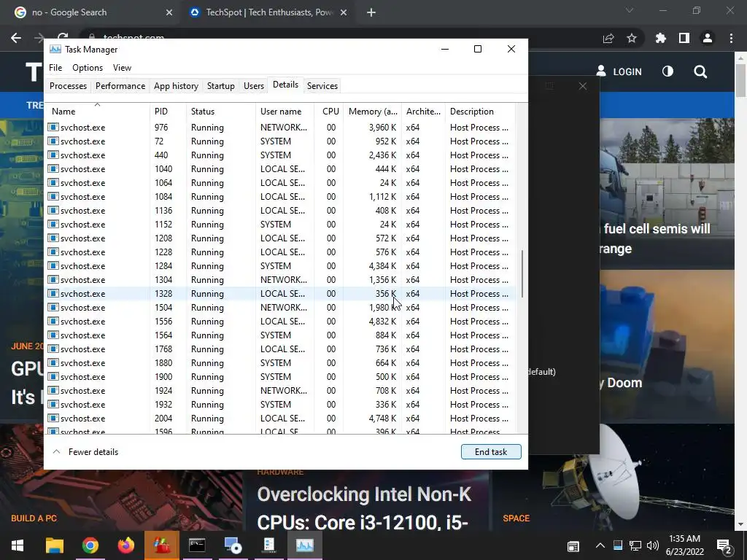
Task: Share this page icon in Chrome address bar
Action: click(x=608, y=38)
